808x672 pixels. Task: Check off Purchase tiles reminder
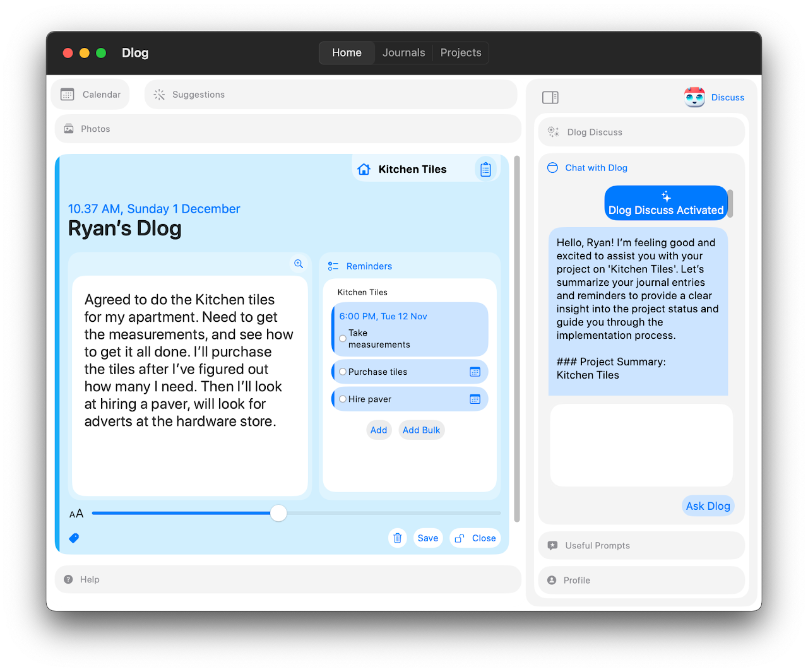pos(343,372)
